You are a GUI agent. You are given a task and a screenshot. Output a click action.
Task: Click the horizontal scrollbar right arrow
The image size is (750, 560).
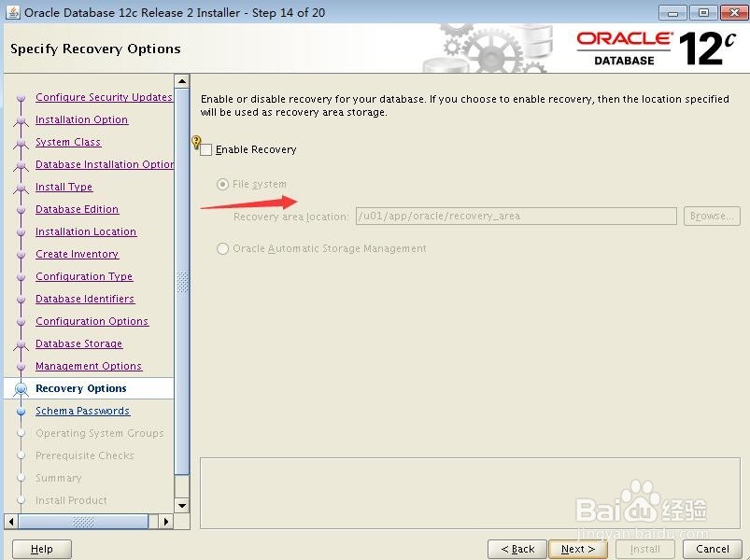(x=166, y=522)
